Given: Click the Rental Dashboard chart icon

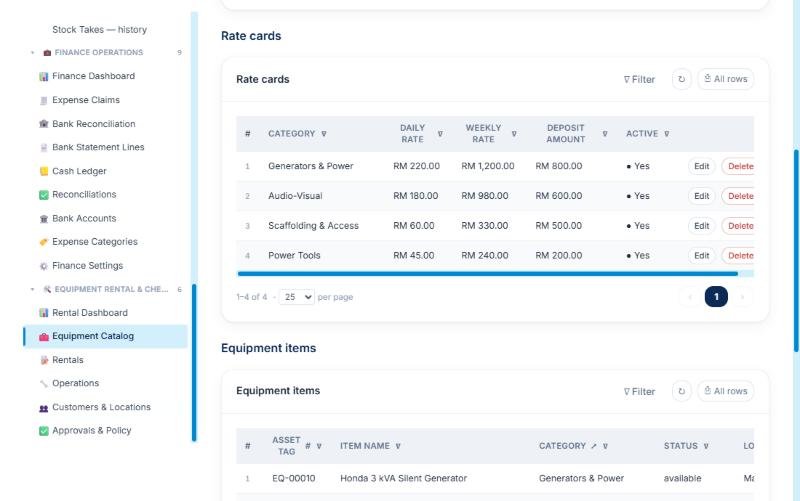Looking at the screenshot, I should coord(44,313).
